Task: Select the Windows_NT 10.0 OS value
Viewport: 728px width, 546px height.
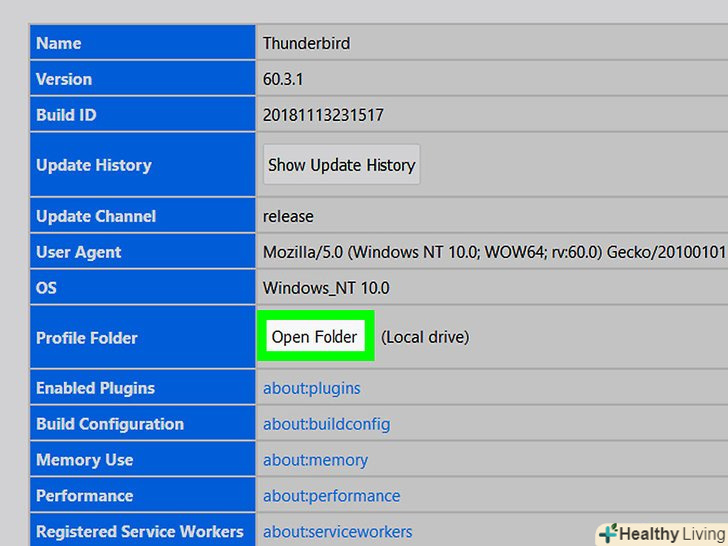Action: (x=326, y=288)
